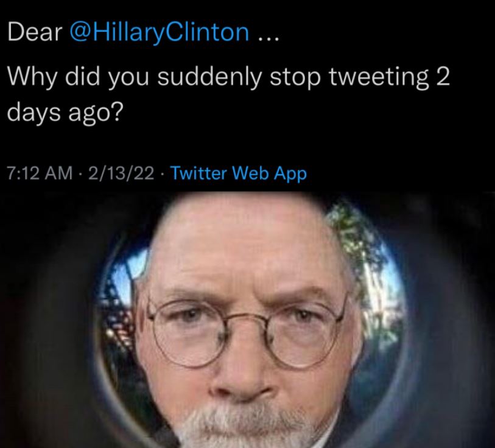Click the dark peephole rim on right

[442, 332]
